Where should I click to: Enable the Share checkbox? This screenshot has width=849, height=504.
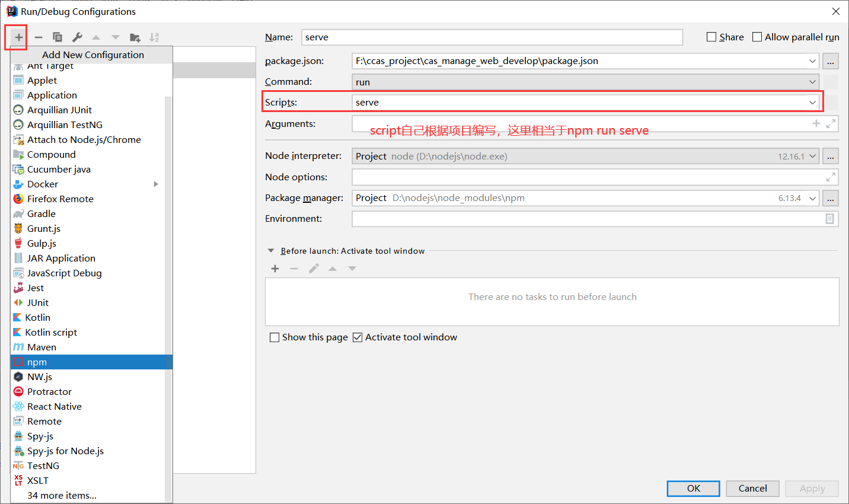point(711,37)
